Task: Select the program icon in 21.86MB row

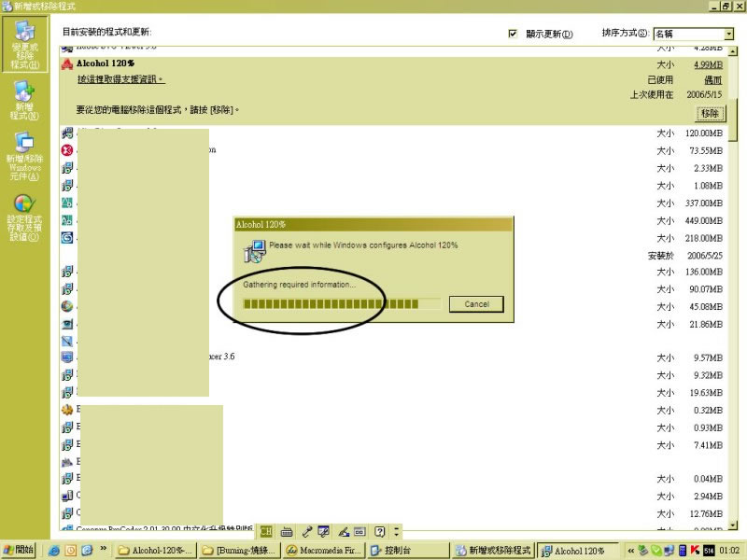Action: click(67, 324)
